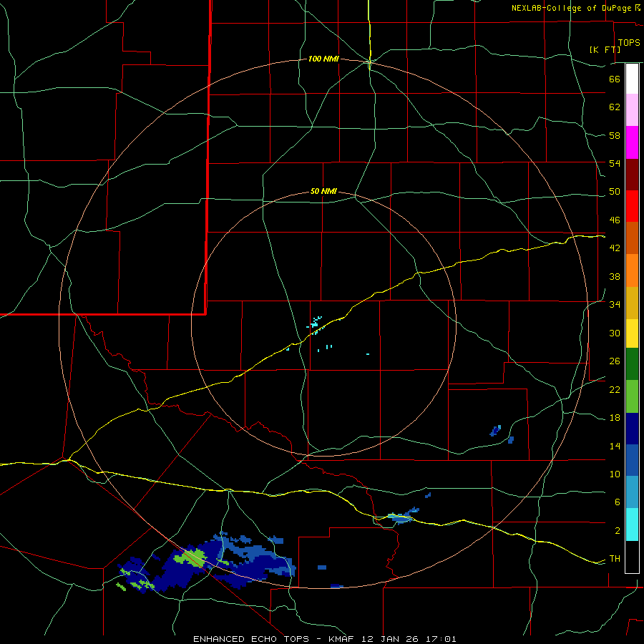644x644 pixels.
Task: Select the dark red 50-54 kft swatch
Action: point(632,175)
